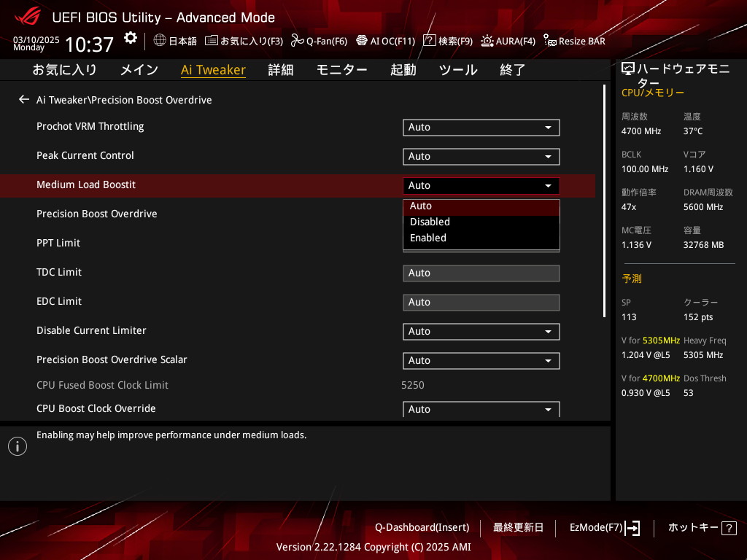Select Precision Boost Overdrive row label
Image resolution: width=747 pixels, height=560 pixels.
click(x=97, y=214)
